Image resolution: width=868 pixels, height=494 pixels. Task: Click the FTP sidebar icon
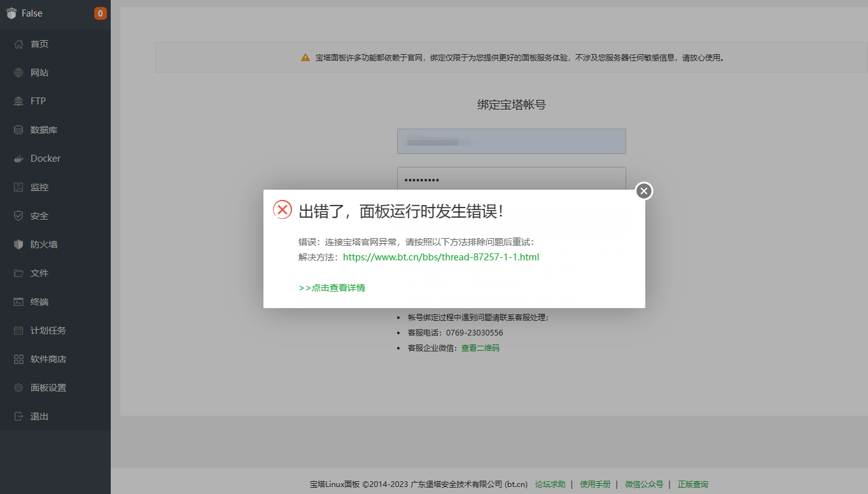[18, 101]
